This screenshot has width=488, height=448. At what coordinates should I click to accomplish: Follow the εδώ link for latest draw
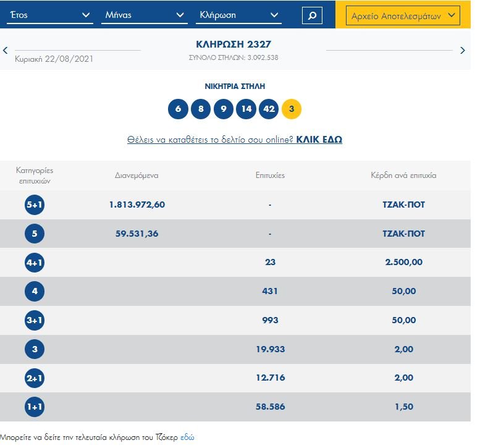pyautogui.click(x=187, y=437)
